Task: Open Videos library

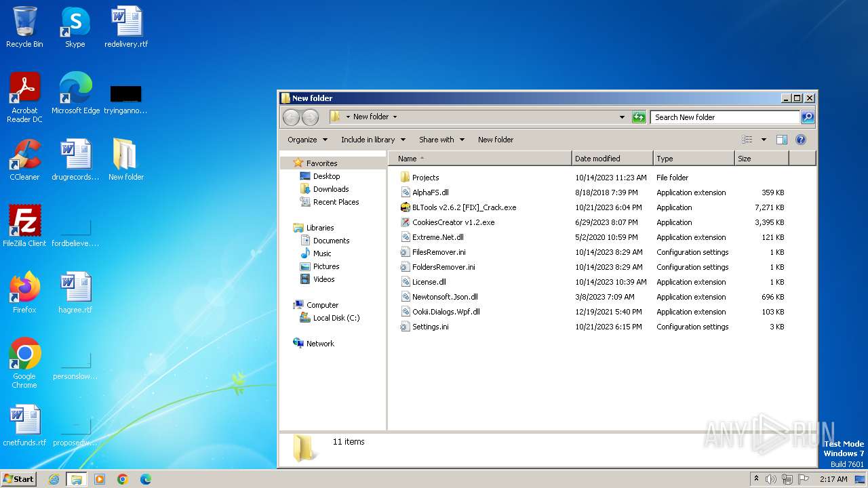Action: (323, 279)
